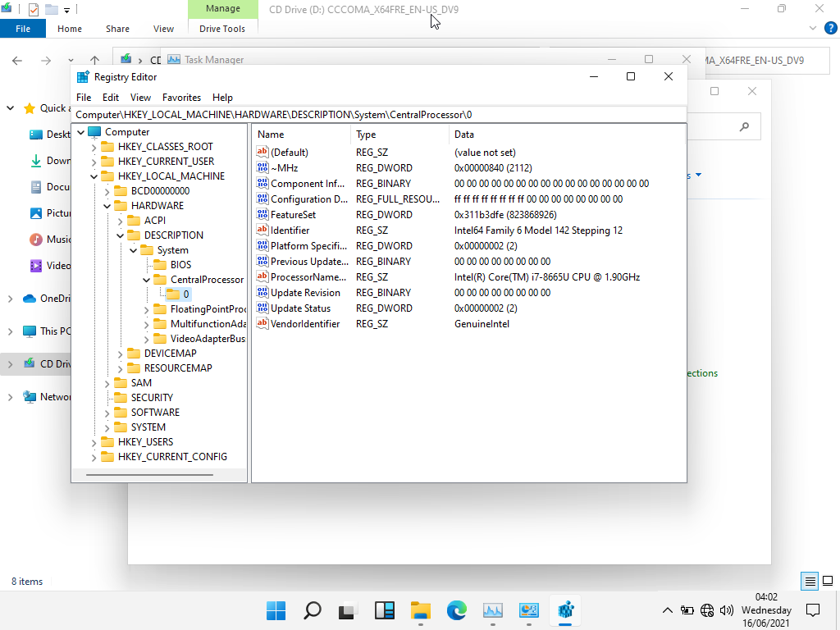
Task: Select the BIOS key
Action: 180,265
